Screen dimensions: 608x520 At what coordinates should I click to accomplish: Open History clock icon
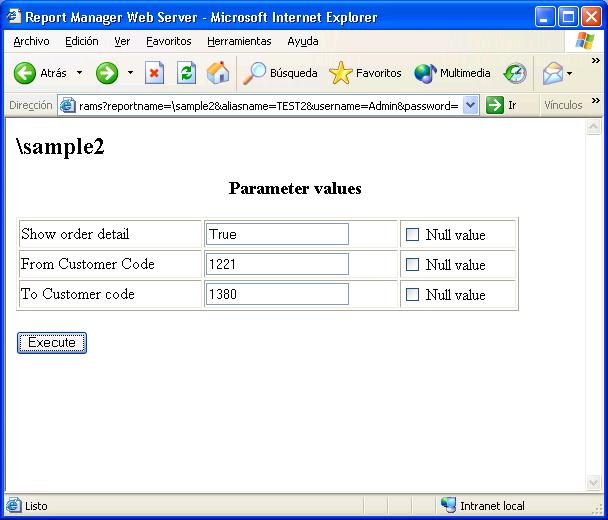pyautogui.click(x=515, y=73)
